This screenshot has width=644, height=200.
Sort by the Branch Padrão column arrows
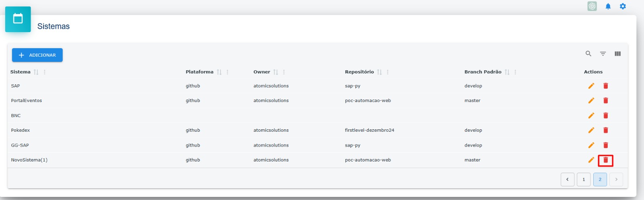[507, 72]
